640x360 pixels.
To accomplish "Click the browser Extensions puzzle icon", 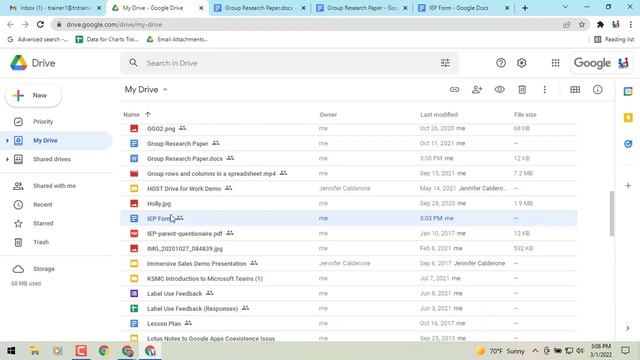I will point(600,24).
